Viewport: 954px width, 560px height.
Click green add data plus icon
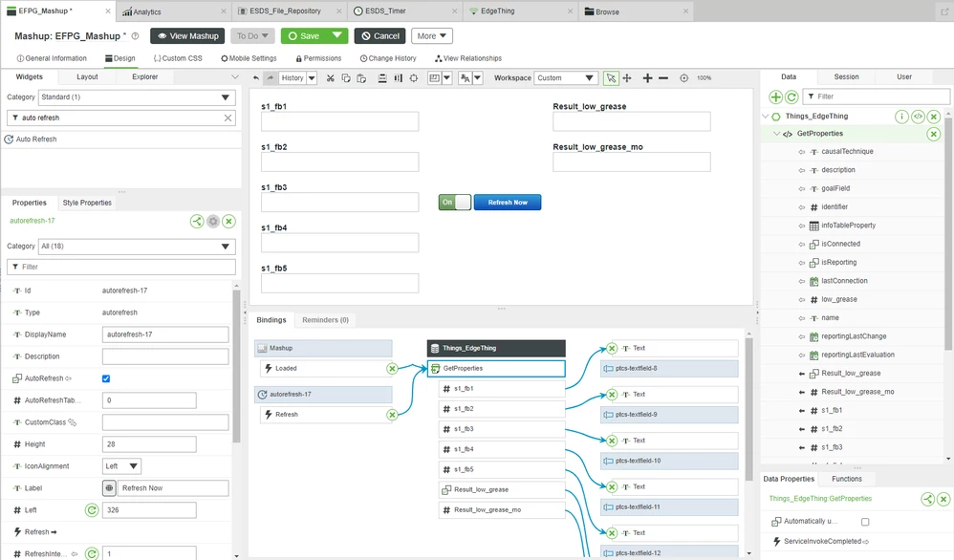[x=776, y=97]
